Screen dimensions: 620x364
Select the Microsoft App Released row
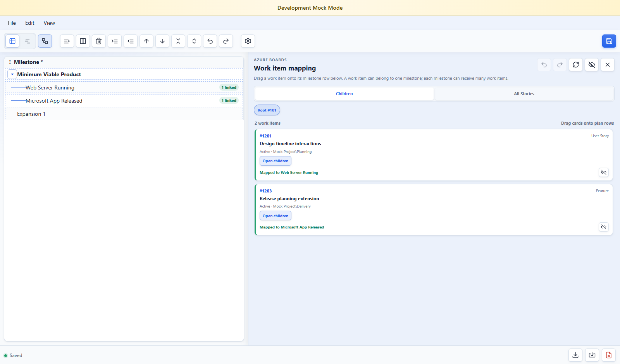[124, 101]
